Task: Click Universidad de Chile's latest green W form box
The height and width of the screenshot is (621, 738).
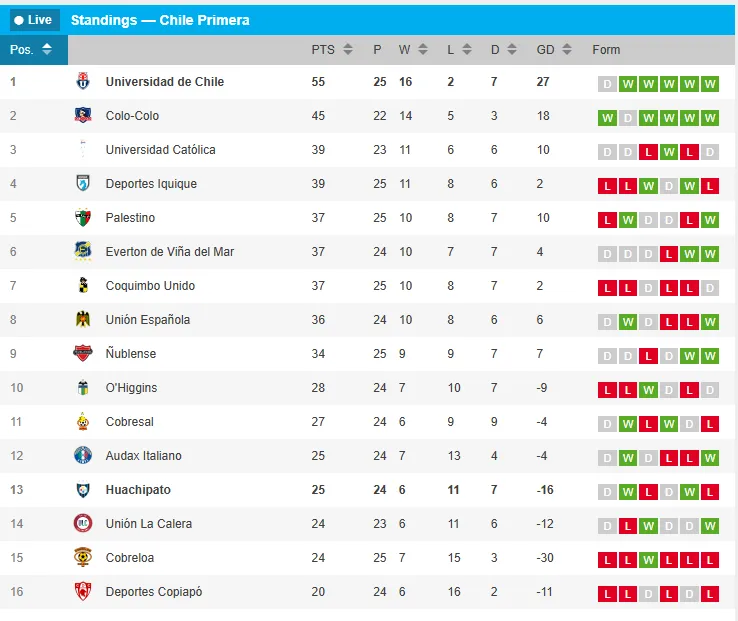Action: coord(710,84)
